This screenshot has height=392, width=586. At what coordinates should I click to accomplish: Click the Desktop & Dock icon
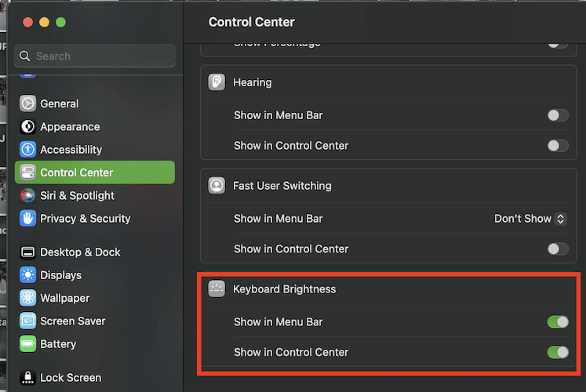pos(27,252)
